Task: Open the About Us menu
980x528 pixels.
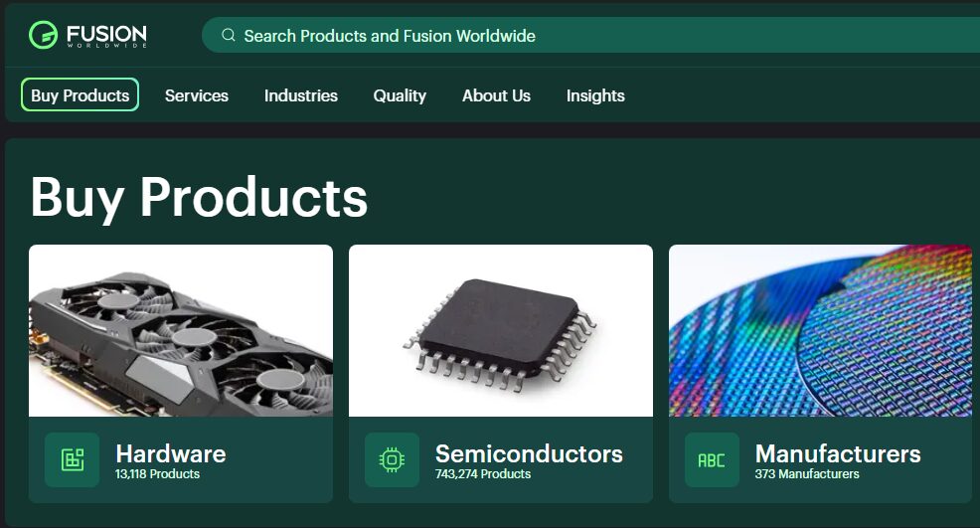Action: click(x=496, y=95)
